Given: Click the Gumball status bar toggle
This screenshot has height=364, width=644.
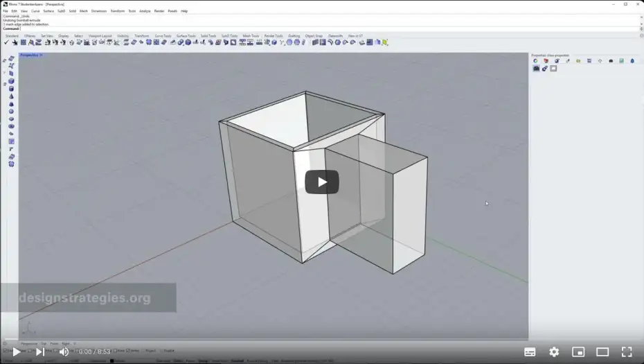Looking at the screenshot, I should [x=237, y=361].
